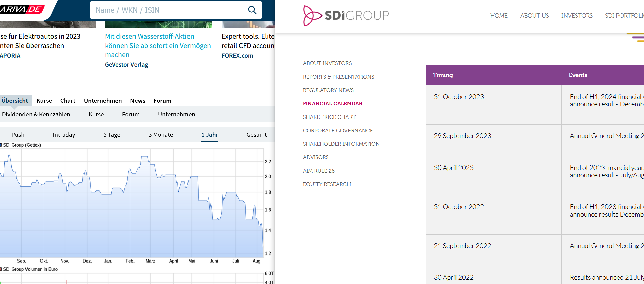Navigate to Regulatory News
This screenshot has width=644, height=284.
[x=328, y=90]
